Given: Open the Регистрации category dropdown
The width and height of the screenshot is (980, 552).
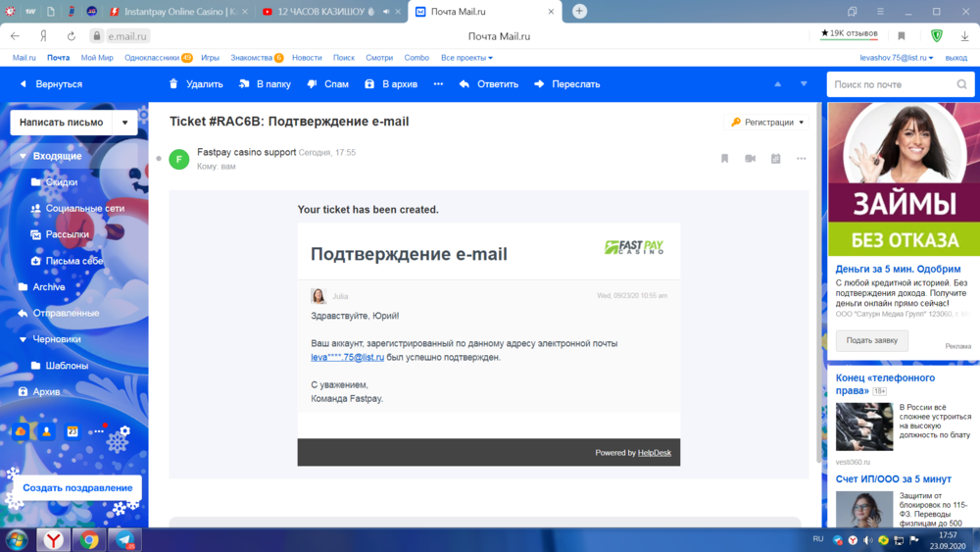Looking at the screenshot, I should point(767,122).
